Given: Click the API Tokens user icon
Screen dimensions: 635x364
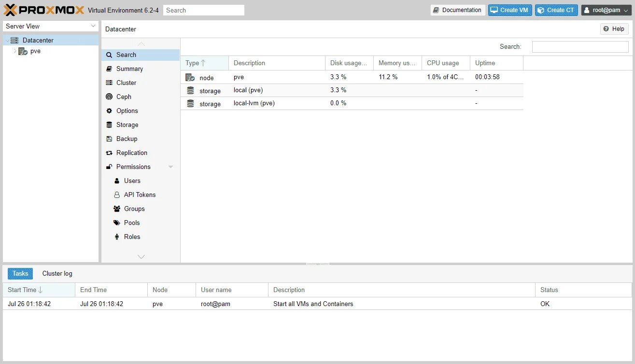Looking at the screenshot, I should [117, 195].
